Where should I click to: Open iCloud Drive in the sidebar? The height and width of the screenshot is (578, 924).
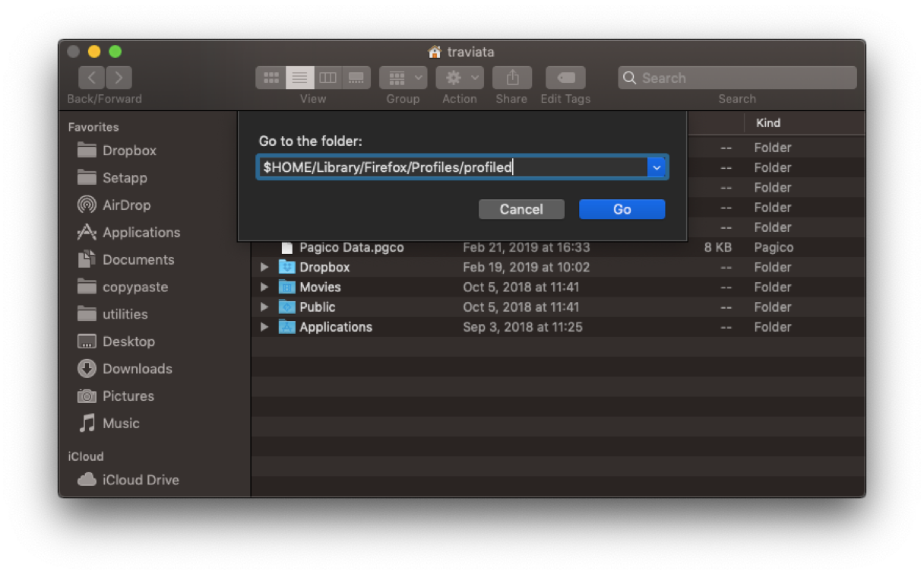(128, 480)
